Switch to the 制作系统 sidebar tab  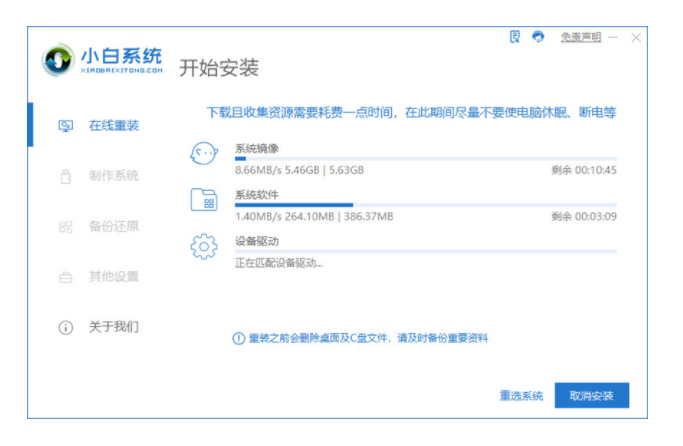pos(113,176)
